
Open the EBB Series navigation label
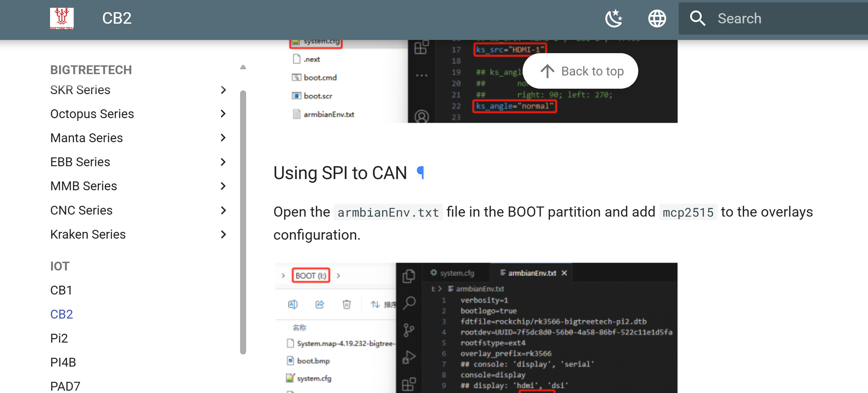tap(80, 162)
